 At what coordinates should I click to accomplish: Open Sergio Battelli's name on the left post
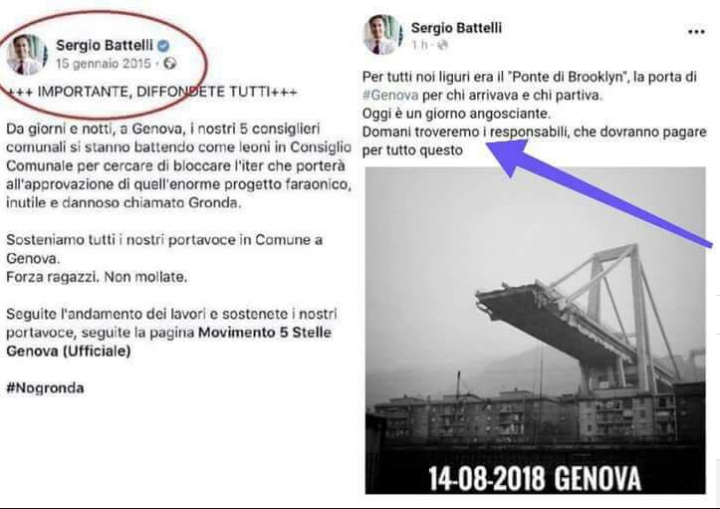pyautogui.click(x=104, y=45)
